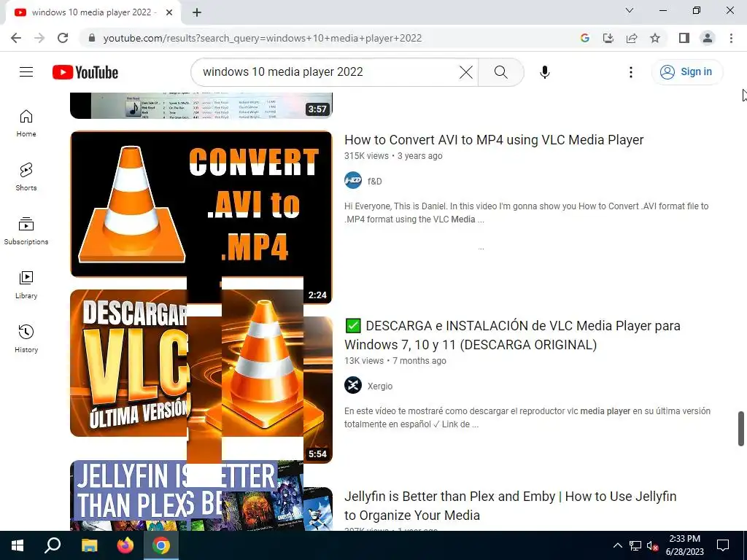This screenshot has width=747, height=560.
Task: Open History in the sidebar
Action: click(x=26, y=338)
